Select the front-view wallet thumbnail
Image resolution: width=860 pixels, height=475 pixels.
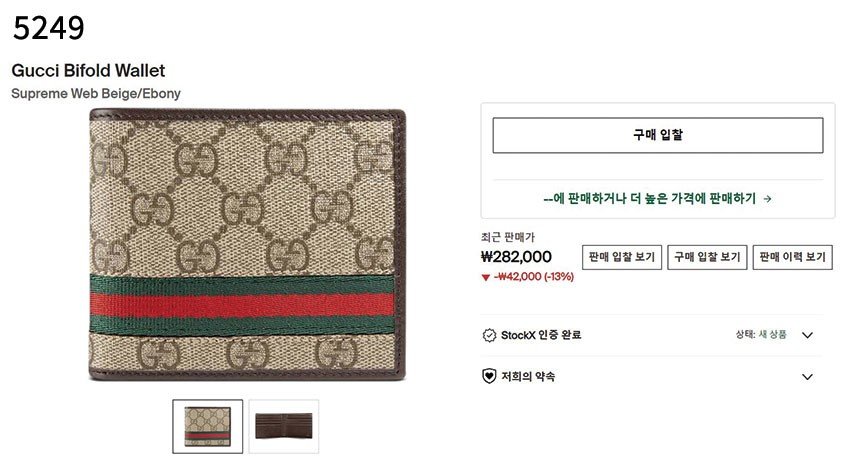(x=208, y=425)
